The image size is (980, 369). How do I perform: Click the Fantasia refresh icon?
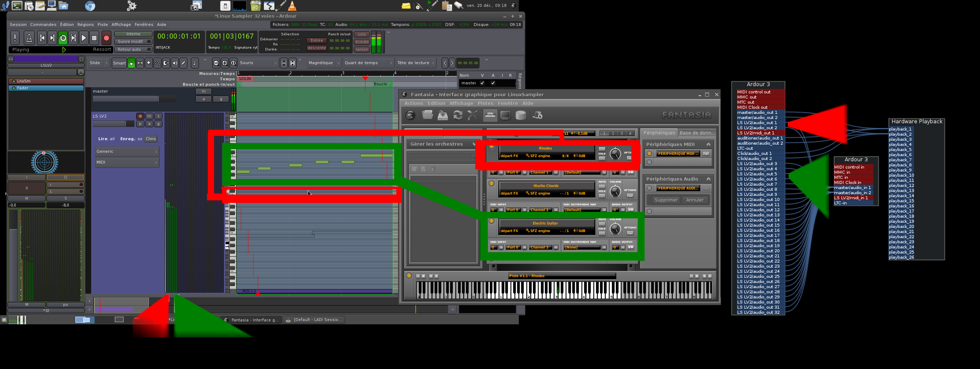point(458,115)
